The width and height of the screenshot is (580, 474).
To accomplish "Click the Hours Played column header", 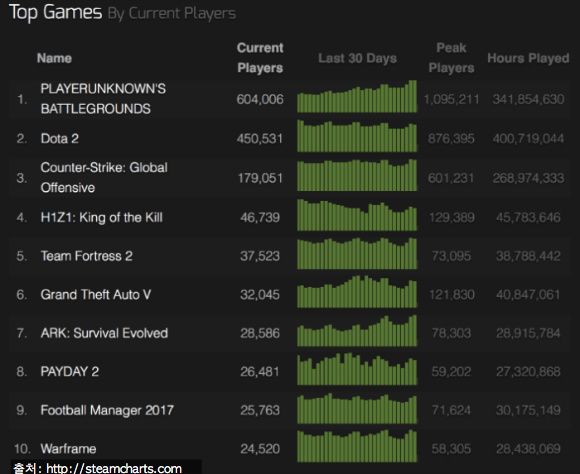I will (x=528, y=58).
